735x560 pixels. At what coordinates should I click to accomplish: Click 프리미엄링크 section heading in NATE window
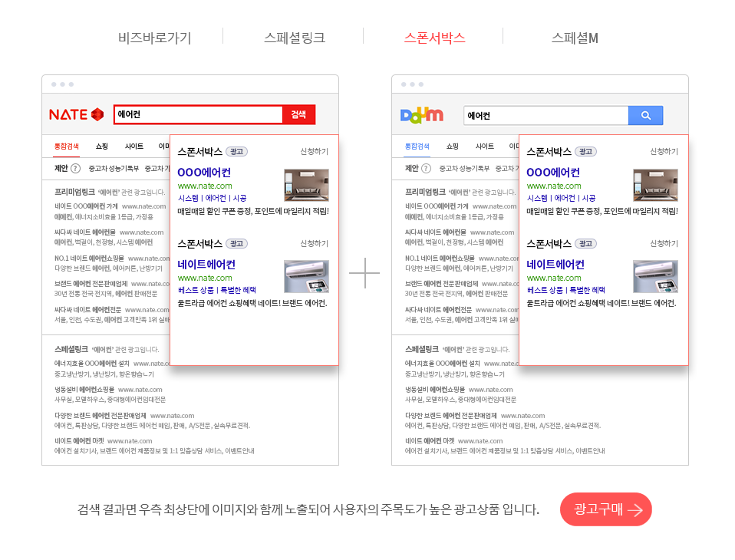pos(74,192)
